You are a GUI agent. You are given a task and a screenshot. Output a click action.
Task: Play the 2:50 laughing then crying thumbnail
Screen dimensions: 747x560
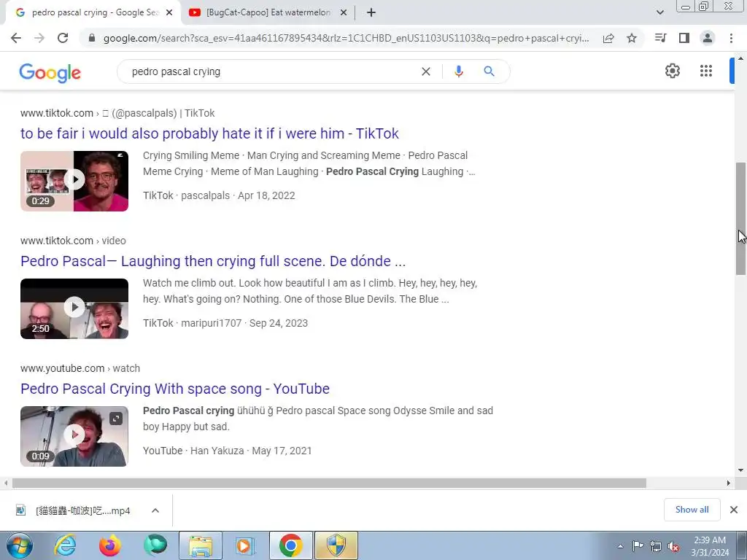pyautogui.click(x=74, y=308)
